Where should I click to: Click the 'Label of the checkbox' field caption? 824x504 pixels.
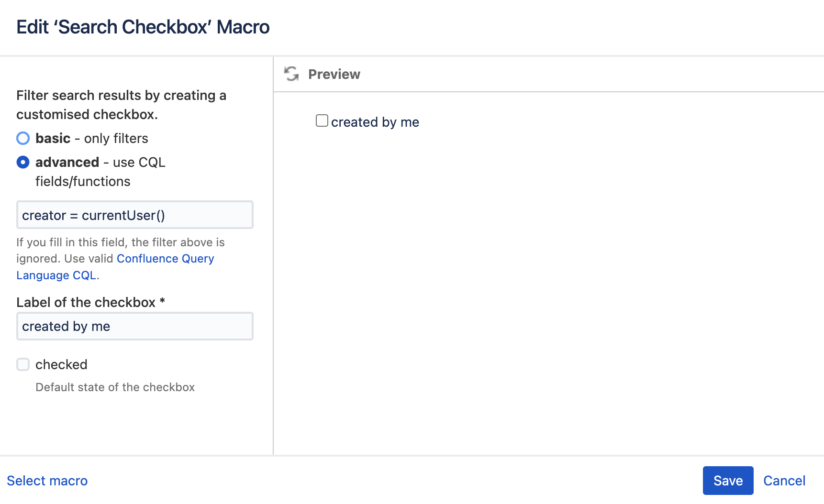pyautogui.click(x=86, y=302)
